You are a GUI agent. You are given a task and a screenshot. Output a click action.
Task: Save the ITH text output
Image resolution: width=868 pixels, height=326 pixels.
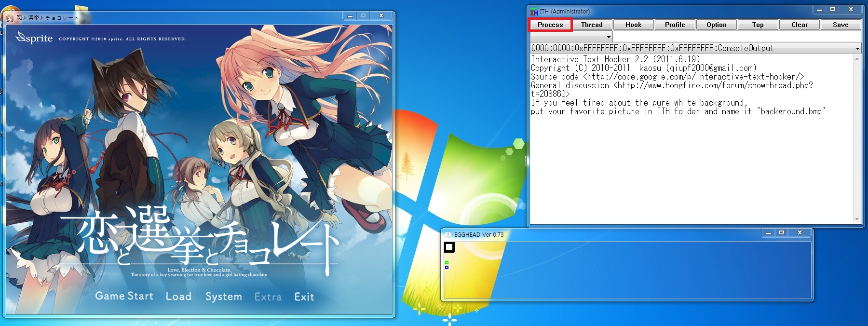(x=840, y=25)
